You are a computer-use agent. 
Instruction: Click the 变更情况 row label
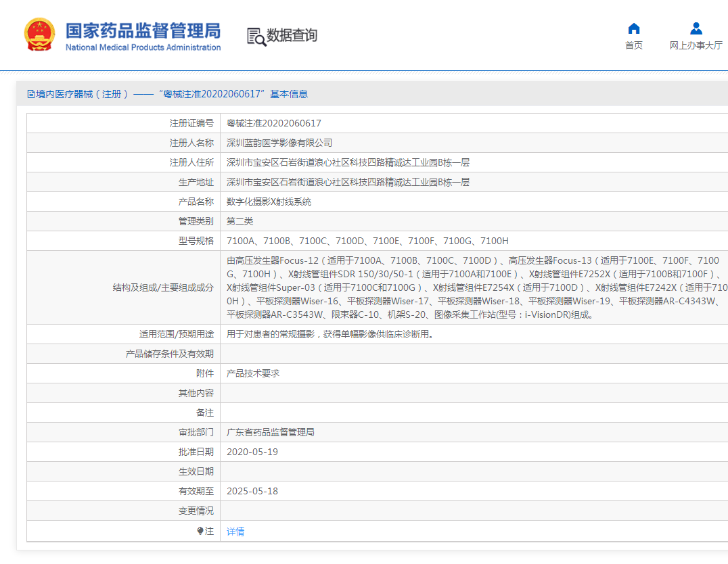(x=196, y=511)
